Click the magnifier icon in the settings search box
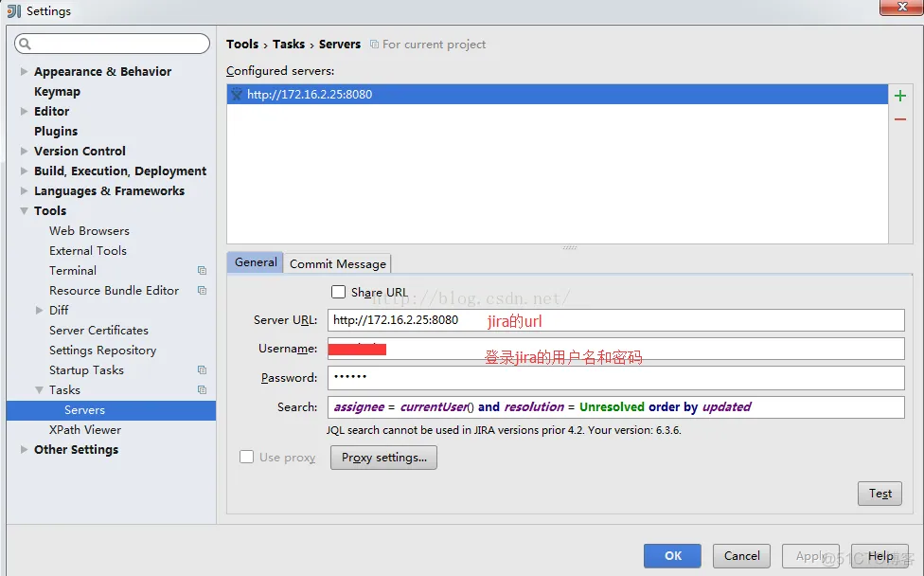This screenshot has width=924, height=576. (x=25, y=44)
